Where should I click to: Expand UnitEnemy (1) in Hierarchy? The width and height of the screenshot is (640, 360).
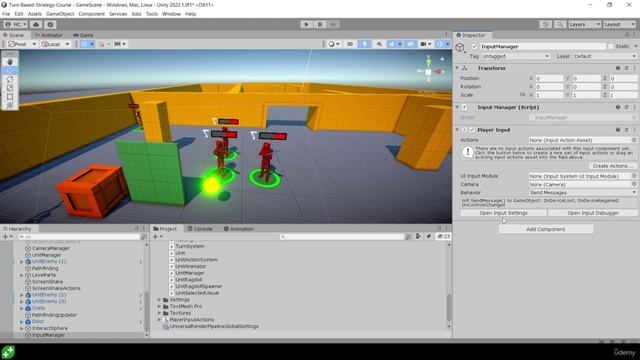pyautogui.click(x=22, y=262)
